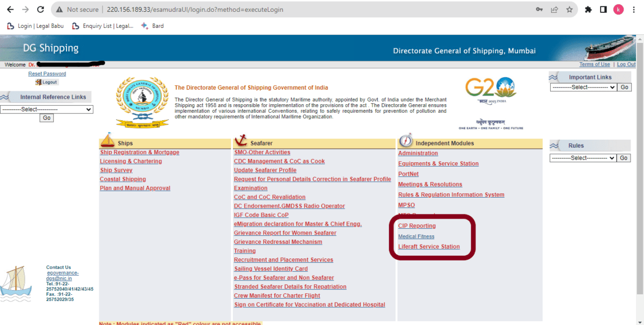Screen dimensions: 644x325
Task: Open Enquiry List bookmark
Action: tap(102, 26)
